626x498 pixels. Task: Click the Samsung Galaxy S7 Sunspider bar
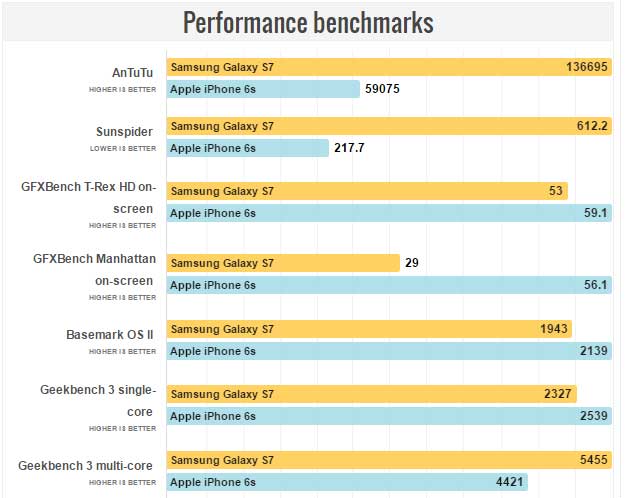coord(389,126)
